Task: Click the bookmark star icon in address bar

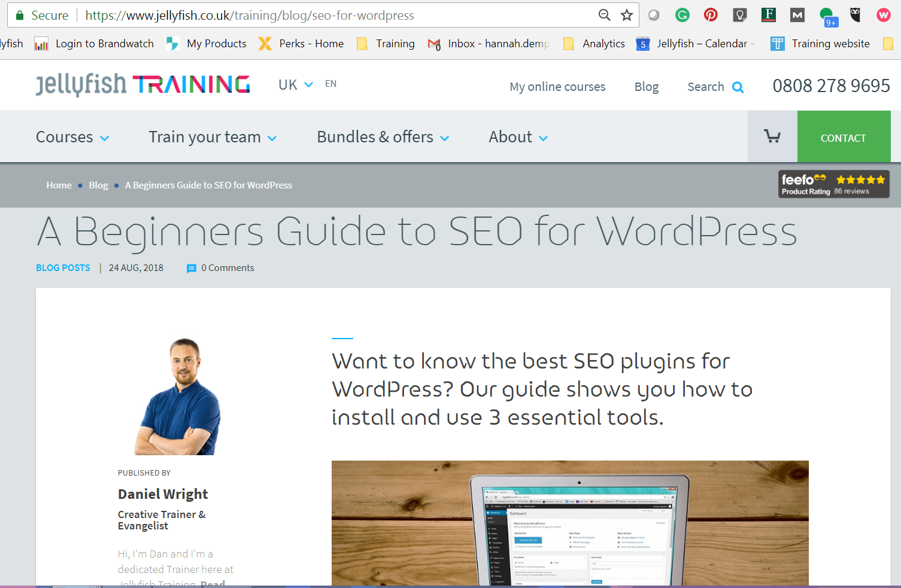Action: [626, 16]
